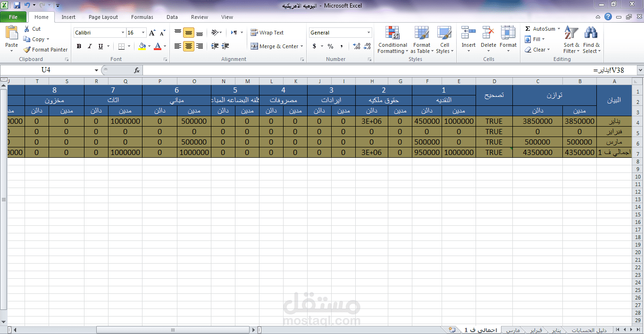Set Top Align for cell text
The width and height of the screenshot is (644, 334).
(x=178, y=33)
